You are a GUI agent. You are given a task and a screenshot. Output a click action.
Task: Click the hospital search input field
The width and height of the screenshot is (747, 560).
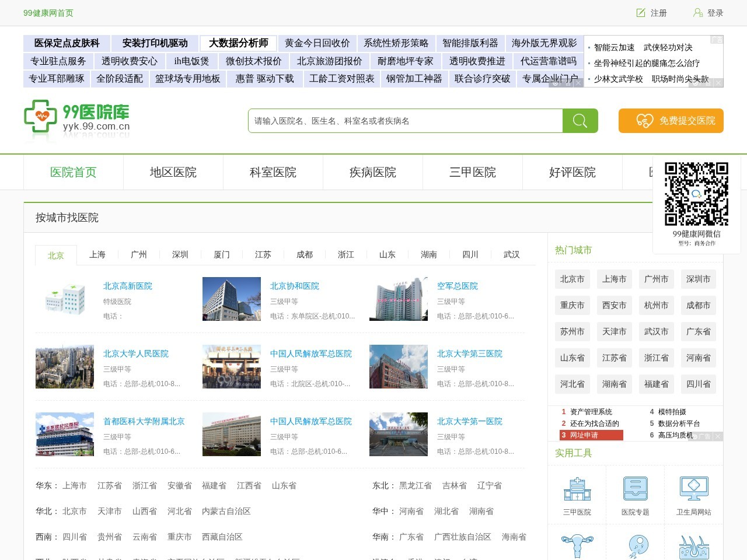pos(405,121)
